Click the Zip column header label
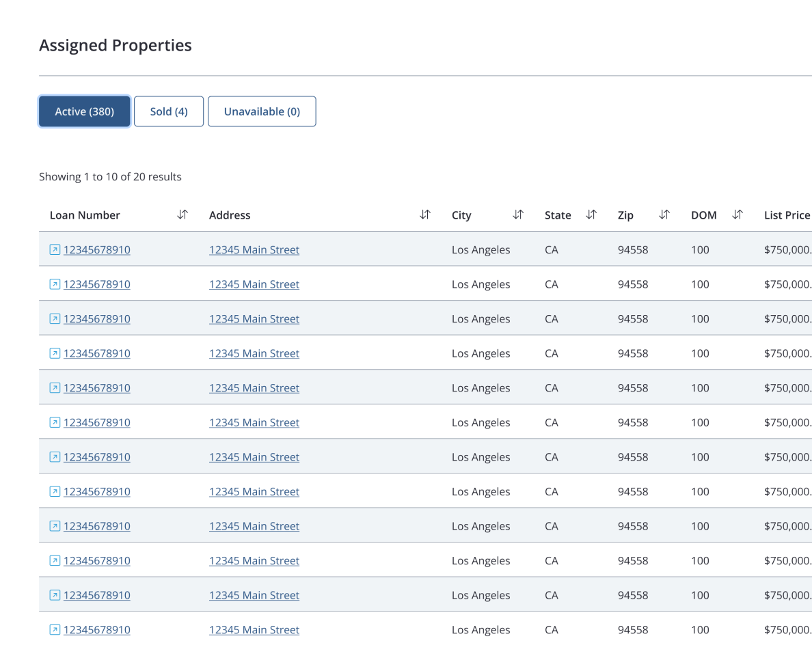The width and height of the screenshot is (812, 645). [x=625, y=215]
